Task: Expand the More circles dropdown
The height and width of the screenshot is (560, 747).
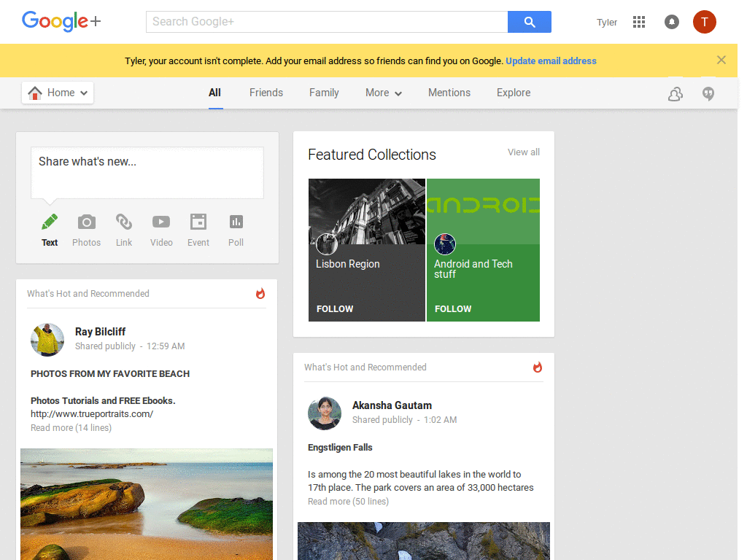Action: click(384, 93)
